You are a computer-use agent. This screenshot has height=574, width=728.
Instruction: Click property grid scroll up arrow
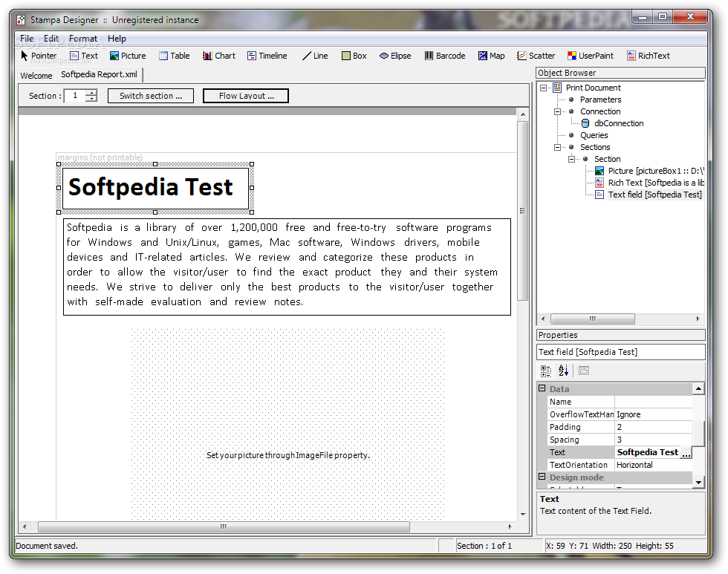click(699, 388)
